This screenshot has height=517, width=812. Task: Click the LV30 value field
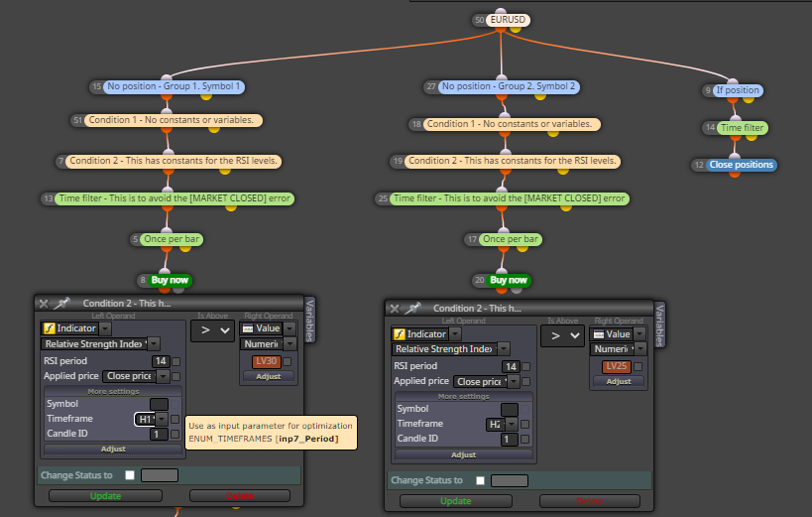266,361
